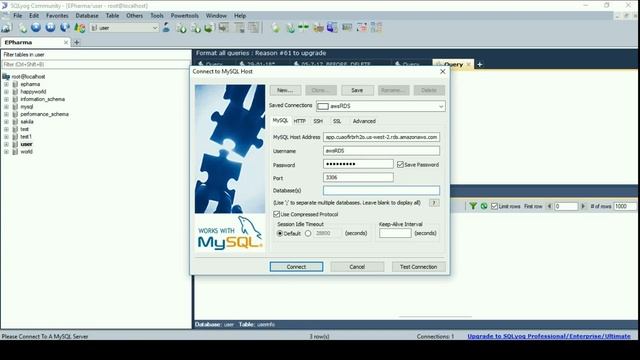Switch to the HTTP tab in dialog
Image resolution: width=640 pixels, height=360 pixels.
point(299,121)
